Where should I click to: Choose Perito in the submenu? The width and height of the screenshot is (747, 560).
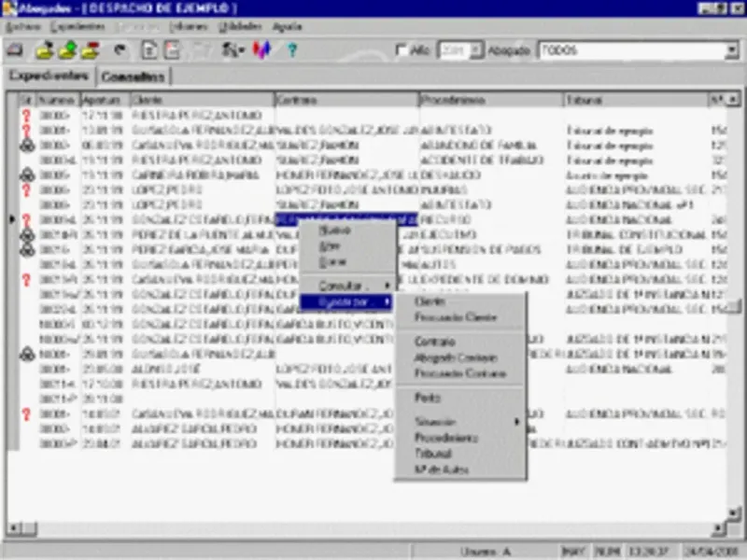(428, 398)
